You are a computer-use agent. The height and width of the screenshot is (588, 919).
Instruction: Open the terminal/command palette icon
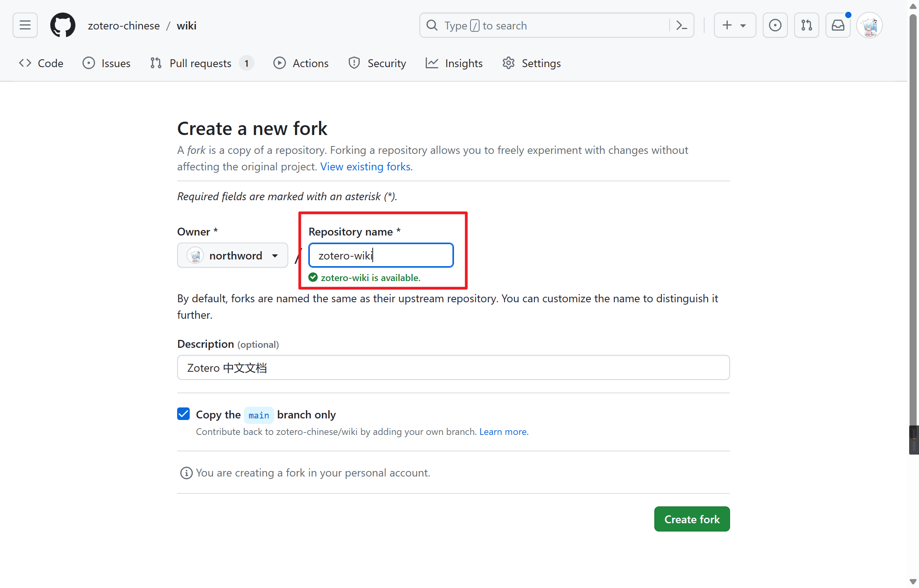(x=682, y=26)
